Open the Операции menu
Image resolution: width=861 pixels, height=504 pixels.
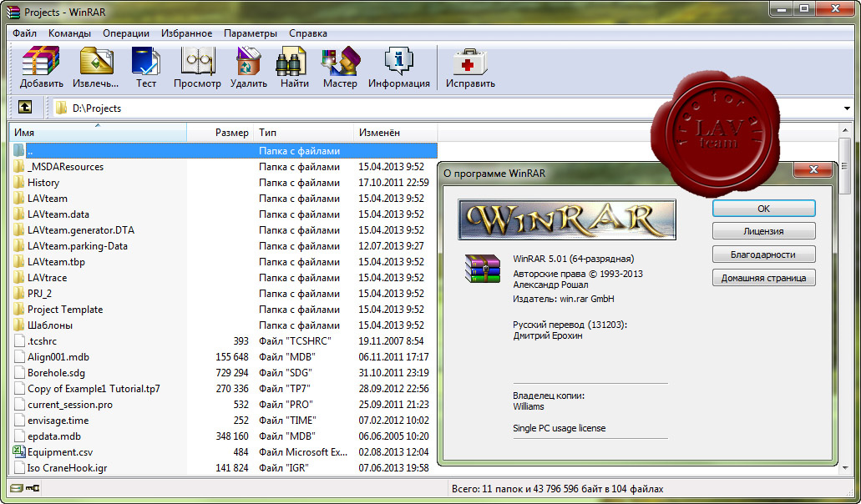point(126,33)
